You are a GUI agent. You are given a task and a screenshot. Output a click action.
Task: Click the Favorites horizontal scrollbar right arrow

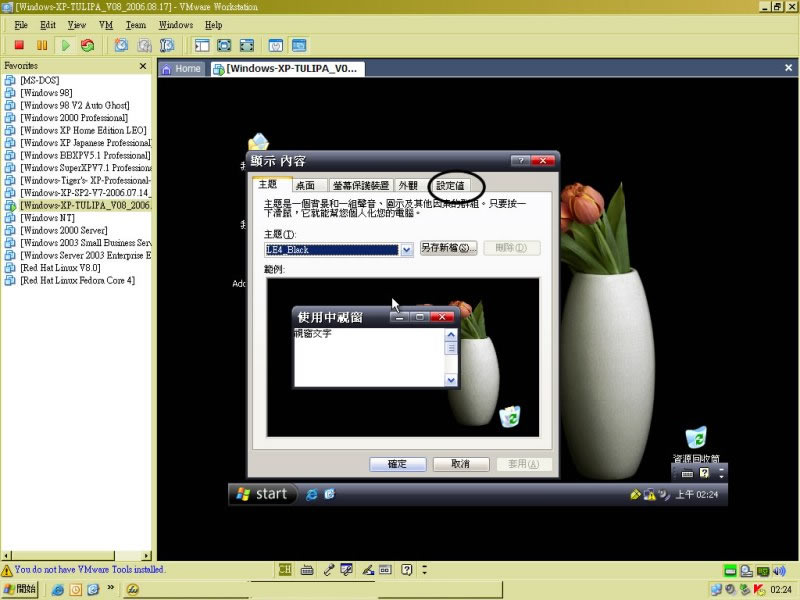[x=147, y=555]
